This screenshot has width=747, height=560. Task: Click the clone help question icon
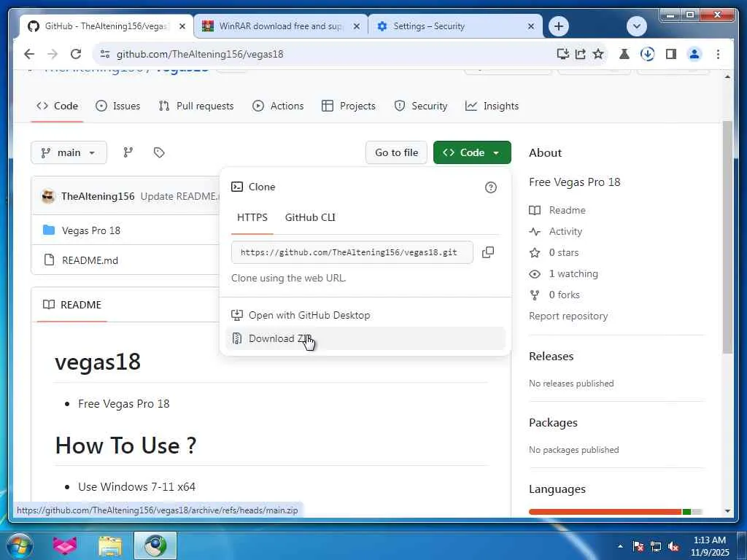point(491,187)
